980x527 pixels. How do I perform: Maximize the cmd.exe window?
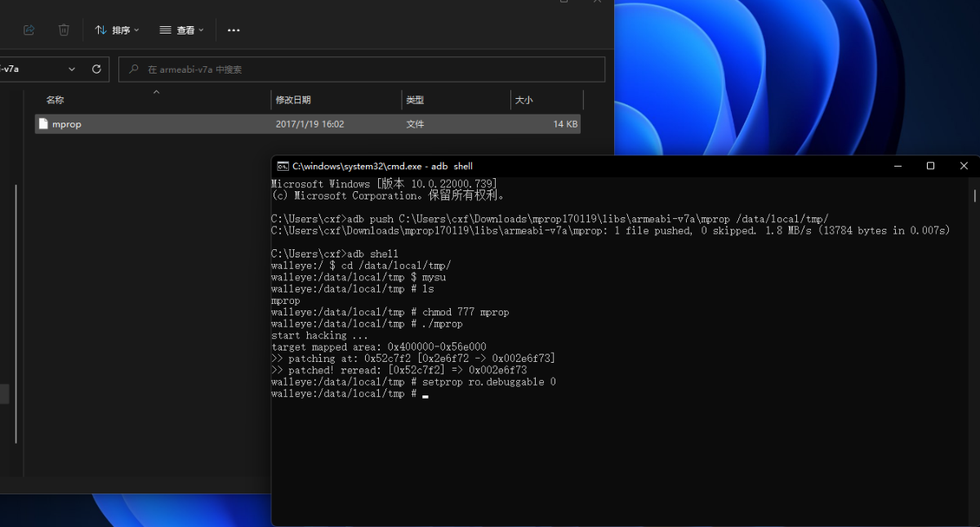click(x=930, y=166)
